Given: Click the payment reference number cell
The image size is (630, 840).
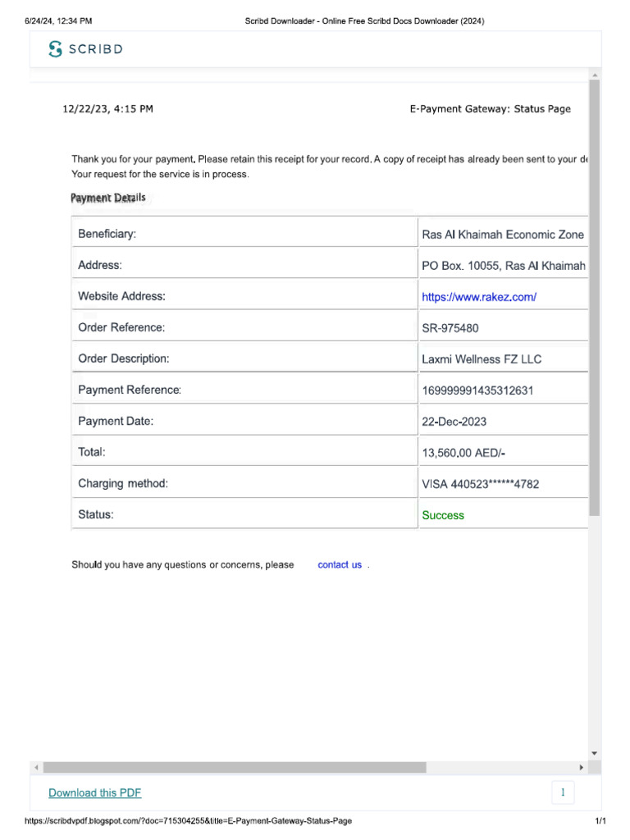Looking at the screenshot, I should tap(504, 390).
